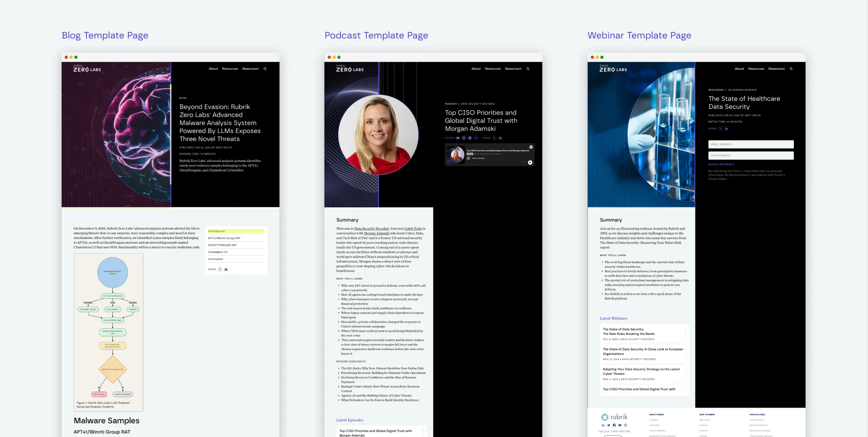Click the Rubrik logo in webinar footer

tap(614, 417)
